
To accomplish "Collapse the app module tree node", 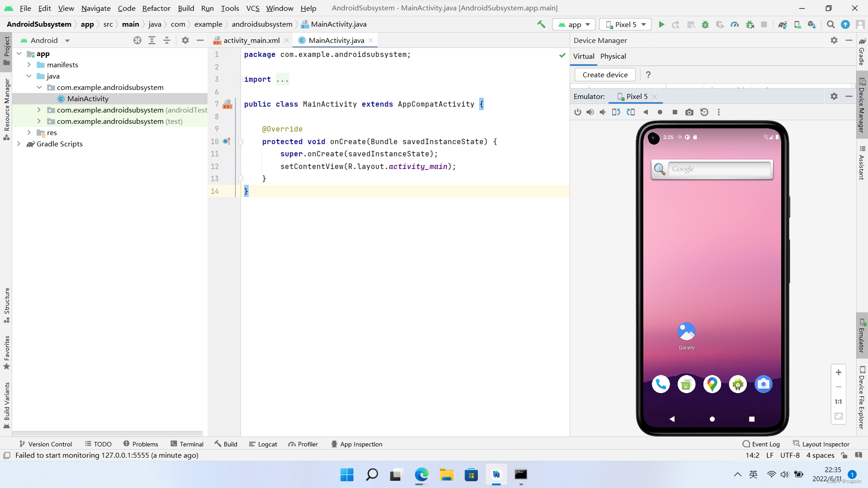I will [19, 54].
